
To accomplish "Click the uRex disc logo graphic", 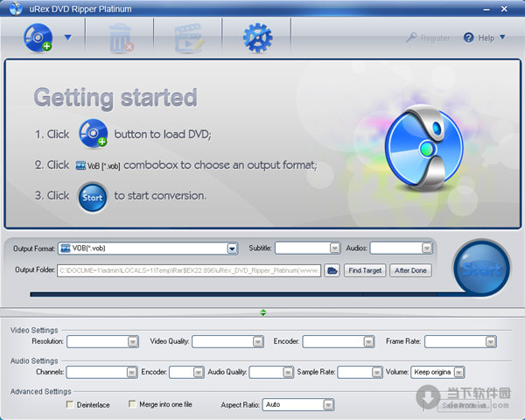I will tap(424, 148).
